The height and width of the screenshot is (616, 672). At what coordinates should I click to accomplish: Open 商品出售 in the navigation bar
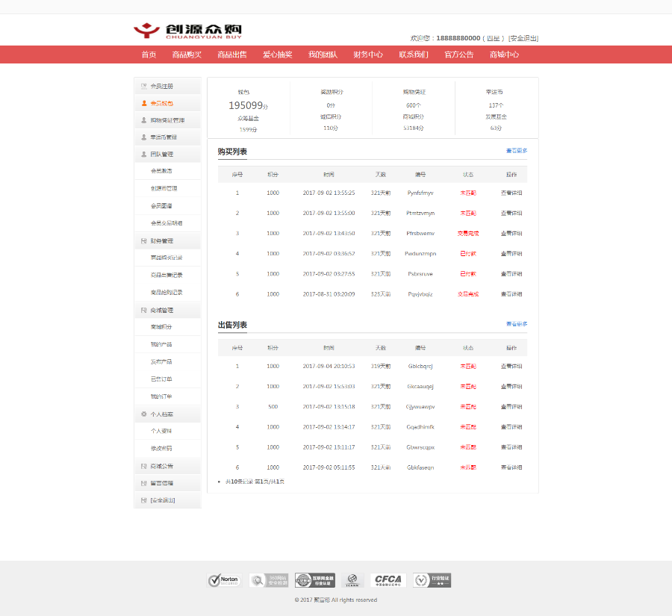pos(232,55)
